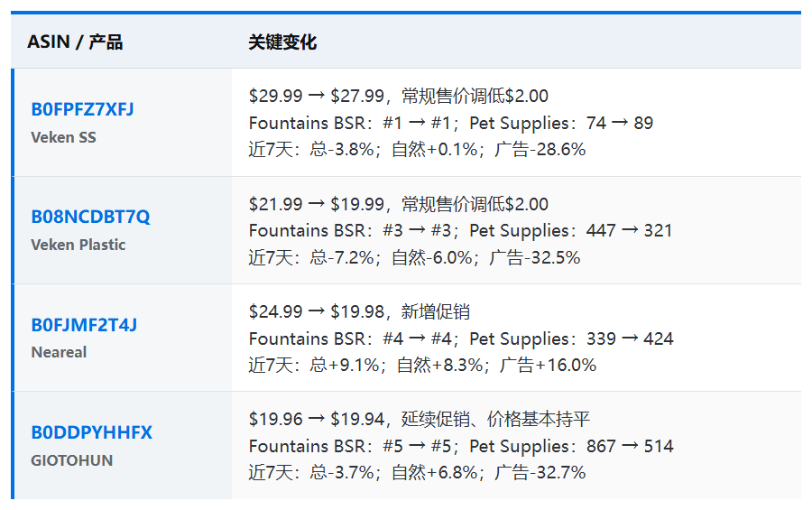This screenshot has height=510, width=812.
Task: Click the $29.99 → $27.99 price change text
Action: [399, 96]
